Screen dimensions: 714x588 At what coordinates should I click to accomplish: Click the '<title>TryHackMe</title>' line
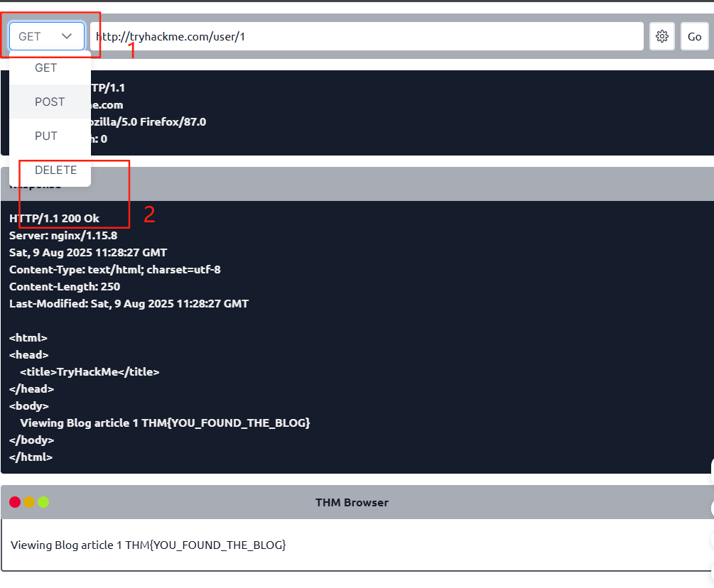(90, 372)
